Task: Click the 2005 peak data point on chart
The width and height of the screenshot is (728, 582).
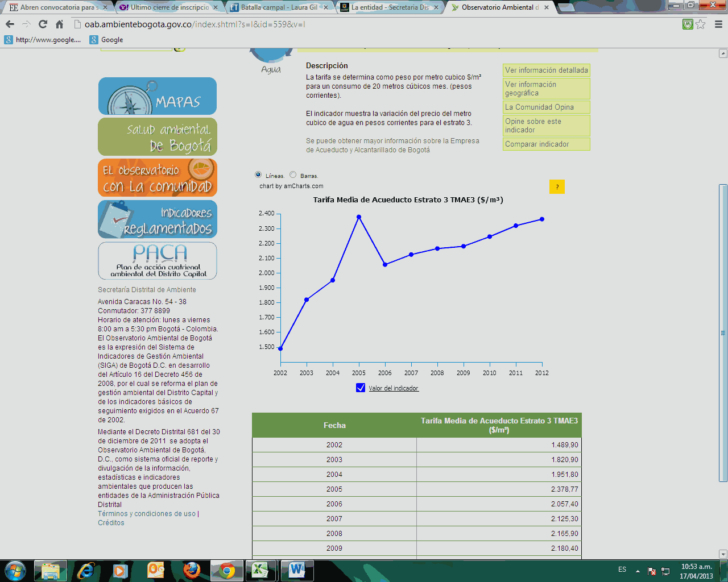Action: [359, 217]
